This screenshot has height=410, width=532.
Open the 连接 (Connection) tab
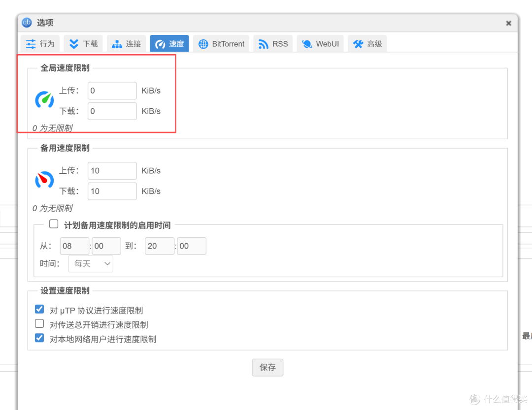127,44
